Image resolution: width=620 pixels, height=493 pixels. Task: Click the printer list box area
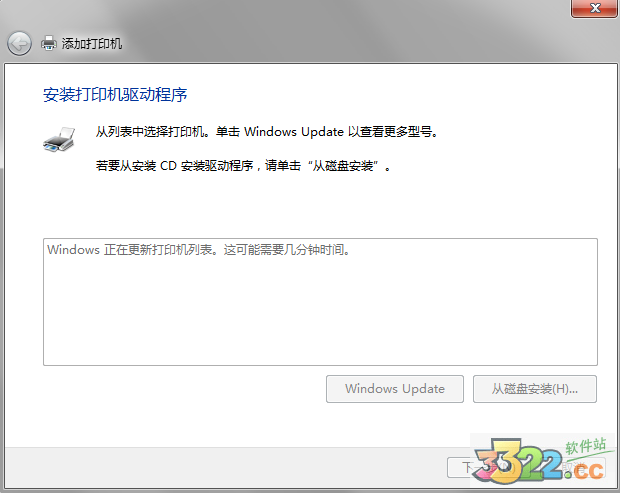pos(320,302)
